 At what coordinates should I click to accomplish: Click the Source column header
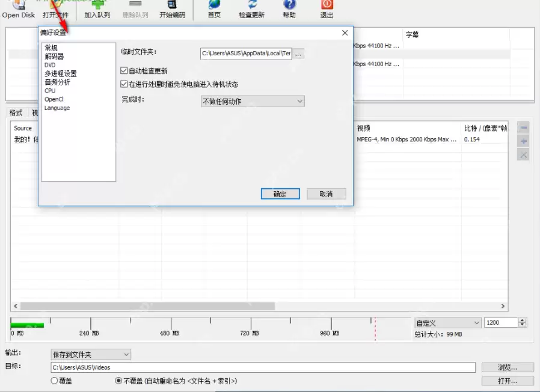click(x=23, y=128)
